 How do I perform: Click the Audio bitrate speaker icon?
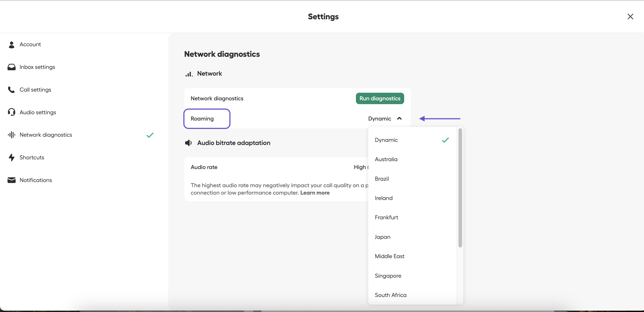pos(188,143)
